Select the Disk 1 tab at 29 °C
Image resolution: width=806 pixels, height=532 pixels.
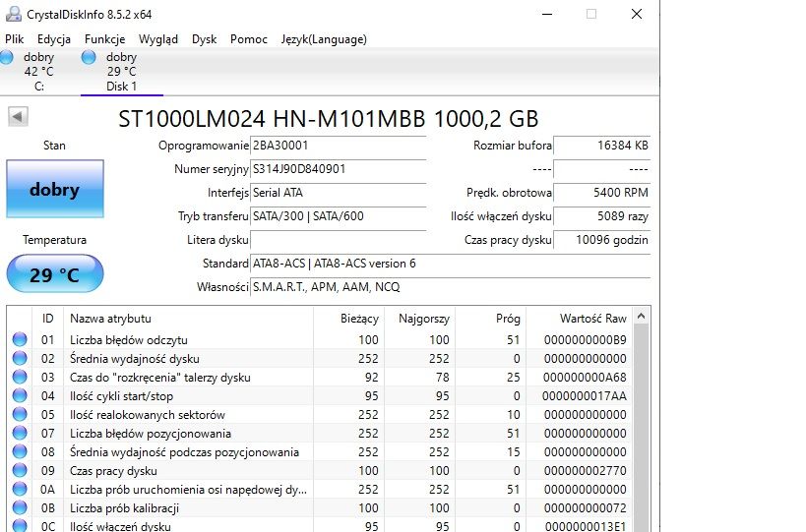[x=122, y=72]
